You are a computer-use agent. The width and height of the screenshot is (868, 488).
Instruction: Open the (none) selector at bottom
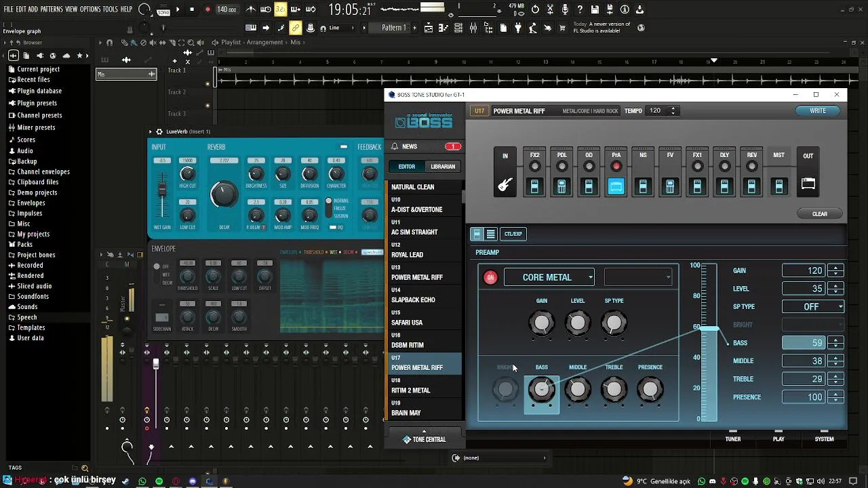point(500,457)
